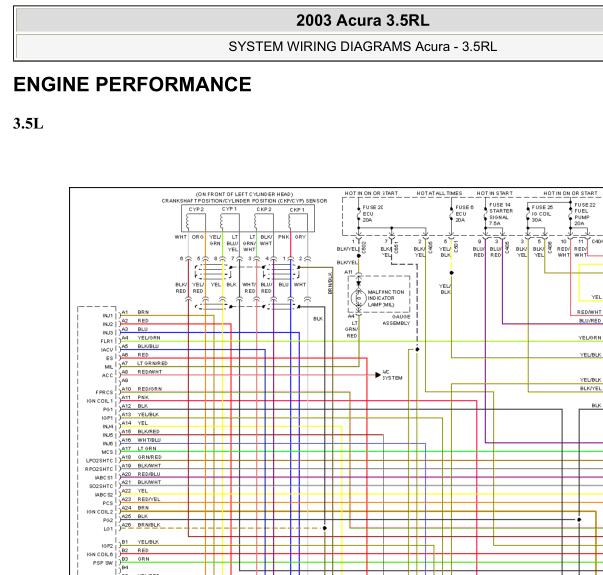The width and height of the screenshot is (603, 575).
Task: Click the 'B3 GRN' pin row
Action: point(136,559)
